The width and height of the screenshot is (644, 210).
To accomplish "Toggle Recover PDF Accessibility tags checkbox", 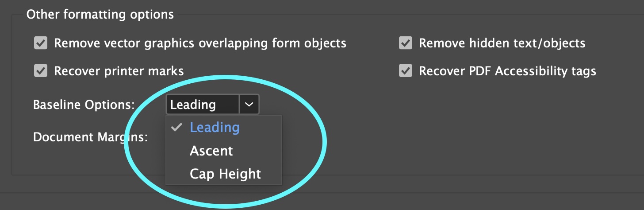I will tap(406, 71).
